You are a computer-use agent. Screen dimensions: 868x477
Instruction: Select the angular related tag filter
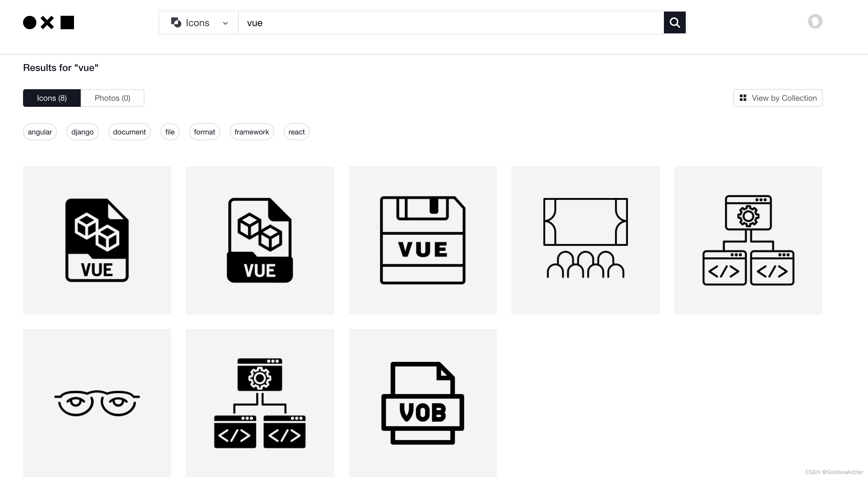pos(39,132)
